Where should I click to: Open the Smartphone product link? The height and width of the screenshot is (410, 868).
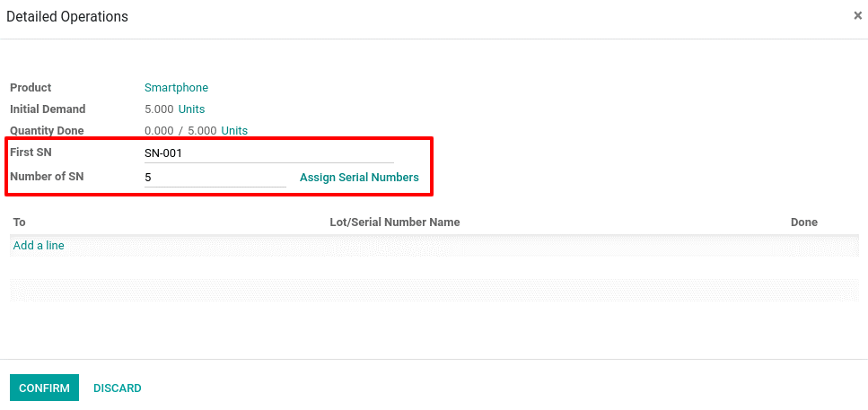(176, 87)
